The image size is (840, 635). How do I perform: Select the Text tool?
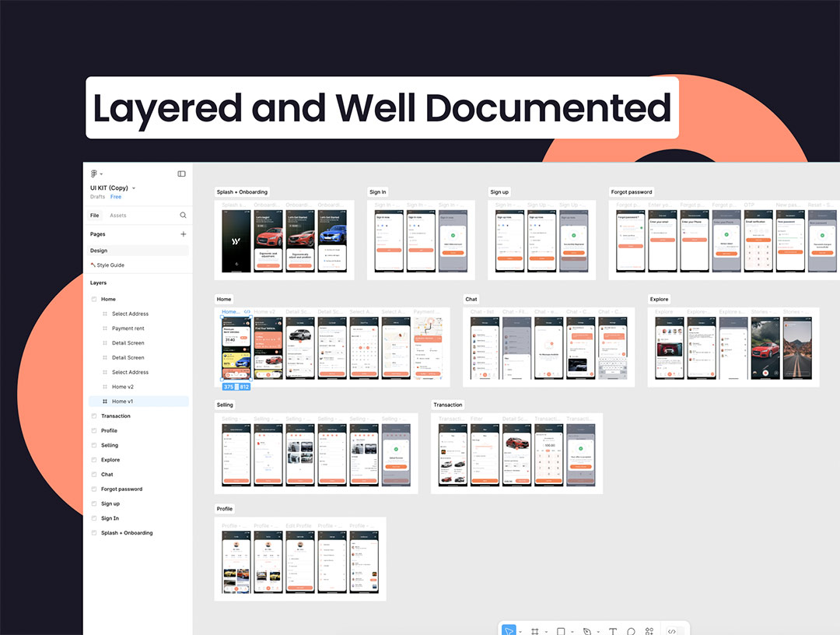pos(613,631)
